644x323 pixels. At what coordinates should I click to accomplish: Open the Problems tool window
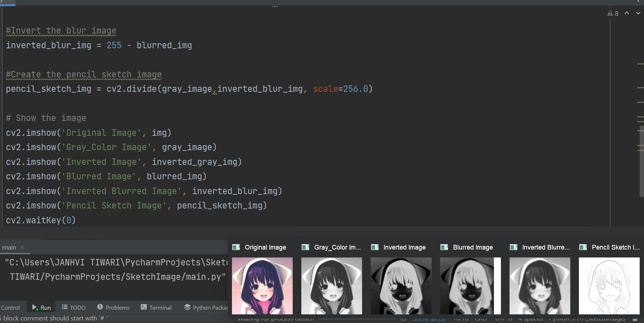point(113,308)
